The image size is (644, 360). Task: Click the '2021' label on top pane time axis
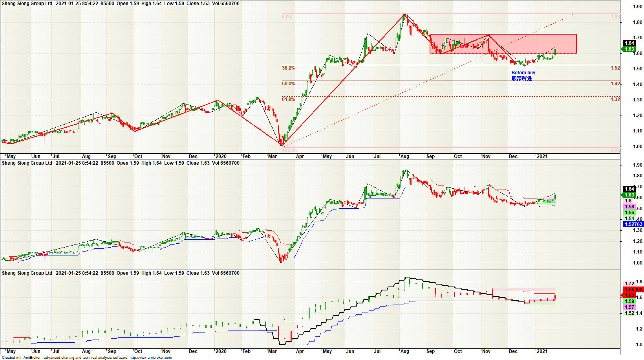542,156
